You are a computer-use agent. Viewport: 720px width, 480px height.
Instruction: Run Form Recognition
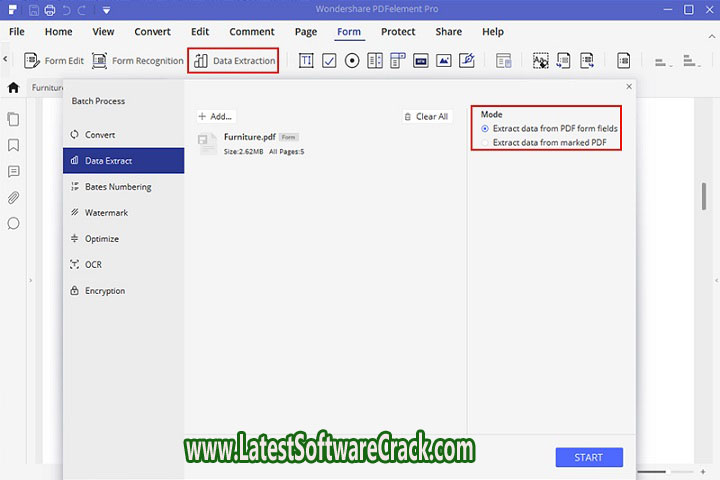pos(137,61)
